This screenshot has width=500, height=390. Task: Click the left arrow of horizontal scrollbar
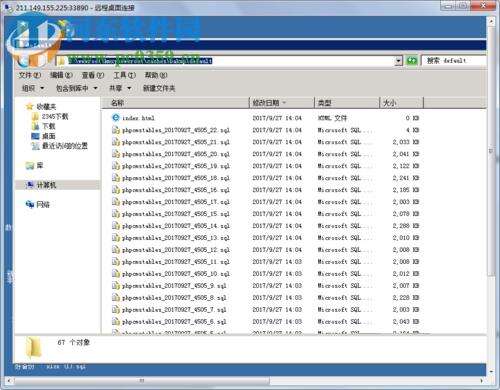9,380
